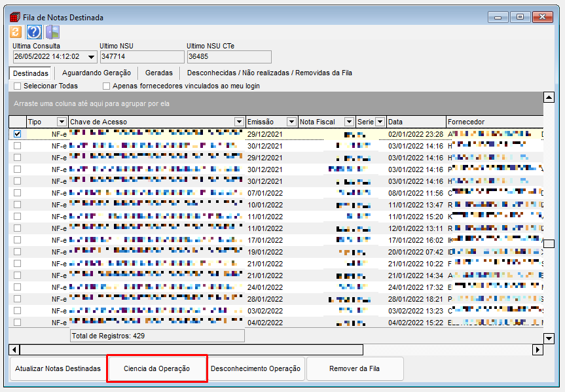Open the Tipo column filter dropdown
Screen dimensions: 565x392
(62, 122)
